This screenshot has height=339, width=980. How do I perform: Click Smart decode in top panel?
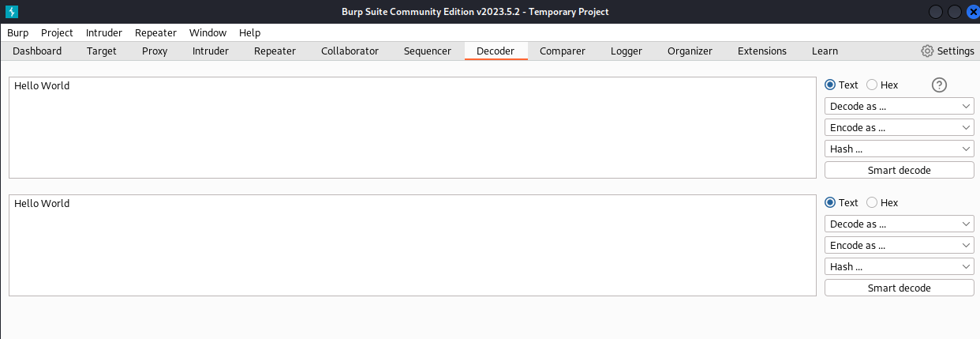coord(900,170)
